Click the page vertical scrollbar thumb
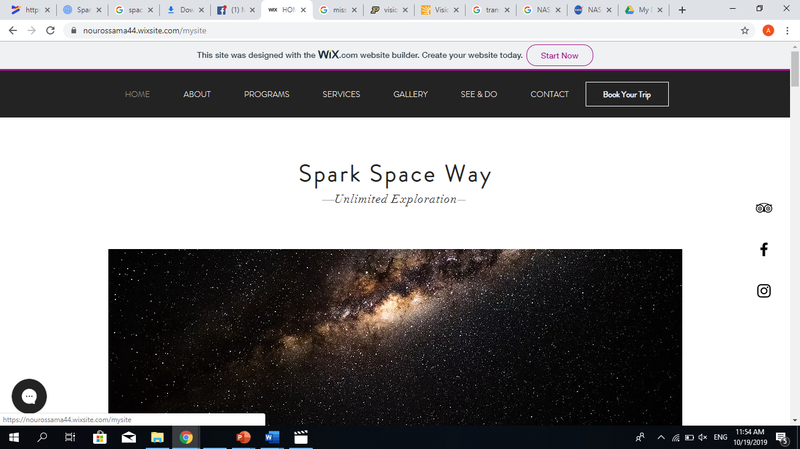This screenshot has width=800, height=449. [795, 68]
